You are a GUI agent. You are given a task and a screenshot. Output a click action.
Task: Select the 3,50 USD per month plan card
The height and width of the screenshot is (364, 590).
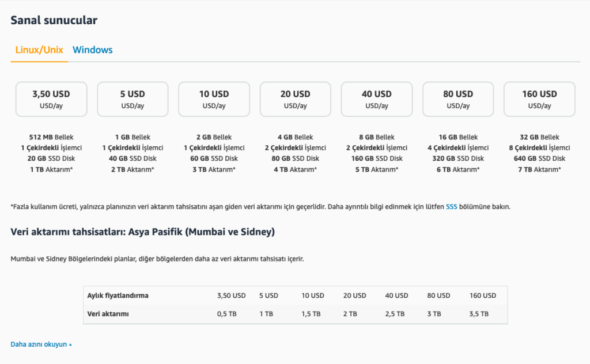51,99
